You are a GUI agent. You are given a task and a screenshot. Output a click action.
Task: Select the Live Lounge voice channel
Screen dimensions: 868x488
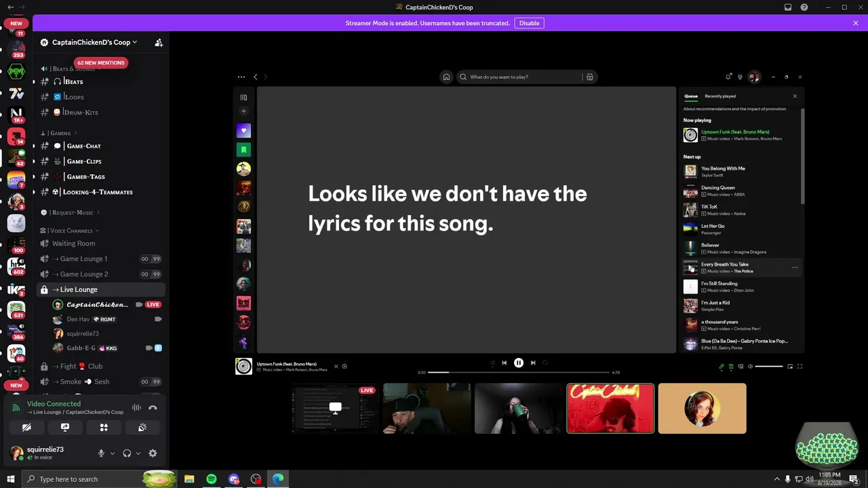point(100,289)
